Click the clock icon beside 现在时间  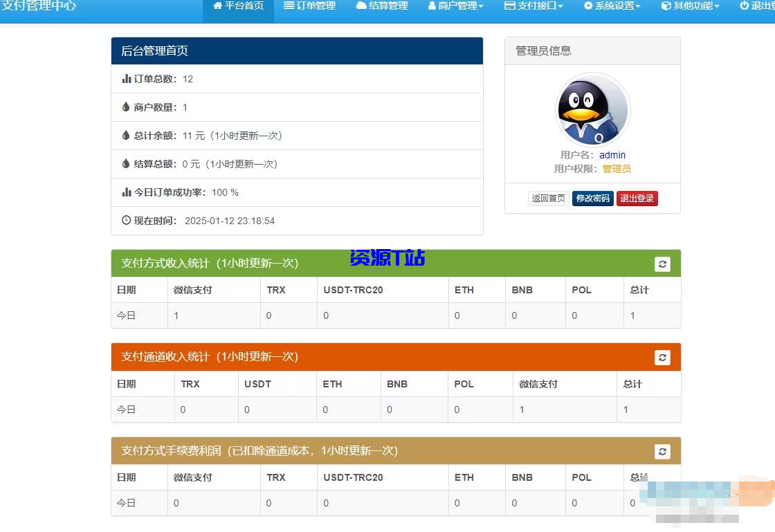(x=125, y=220)
